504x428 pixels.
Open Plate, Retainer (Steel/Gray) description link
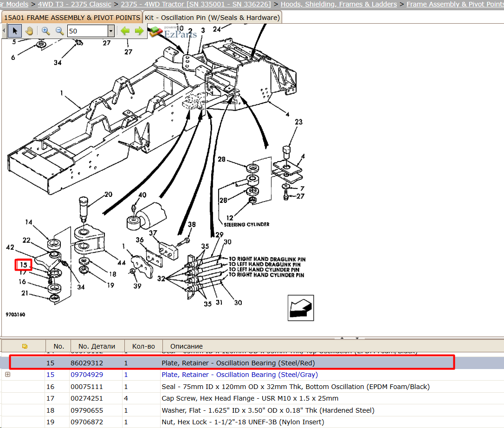tap(240, 375)
